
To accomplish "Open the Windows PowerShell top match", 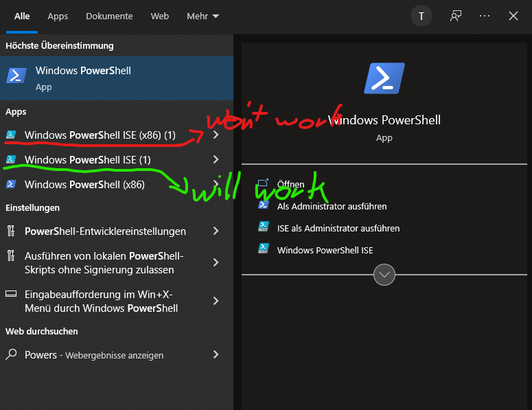I will click(x=117, y=78).
